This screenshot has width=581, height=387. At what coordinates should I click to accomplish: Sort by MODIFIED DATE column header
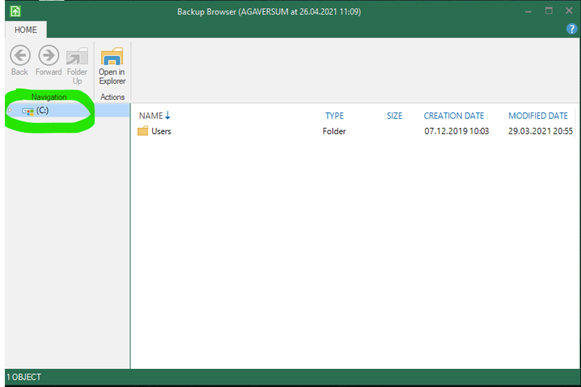tap(538, 116)
